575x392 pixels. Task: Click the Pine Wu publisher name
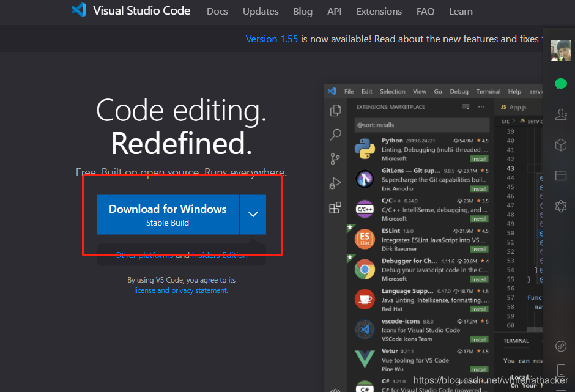392,369
